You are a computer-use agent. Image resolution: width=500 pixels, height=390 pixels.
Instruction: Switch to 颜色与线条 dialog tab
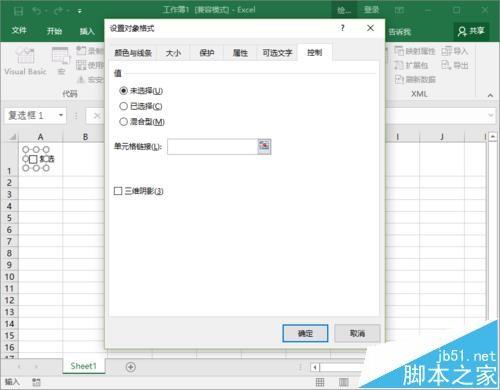pyautogui.click(x=133, y=53)
